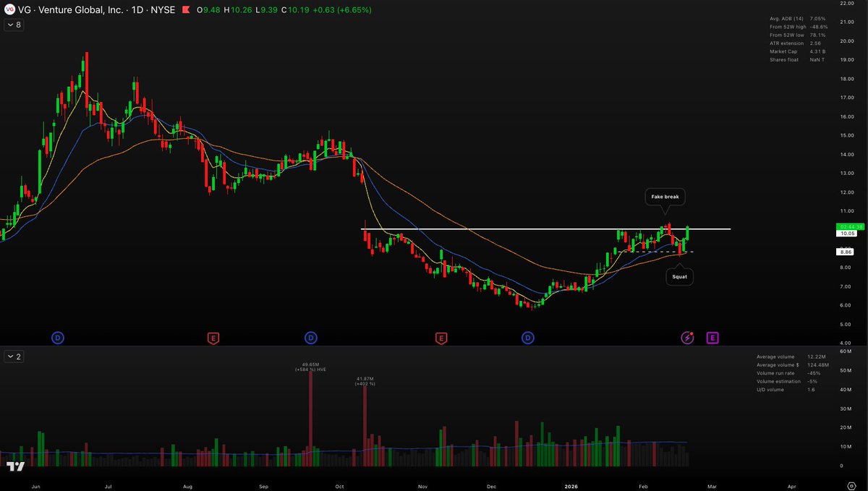Click the open price value O9.48
The width and height of the screenshot is (868, 491).
tap(210, 10)
